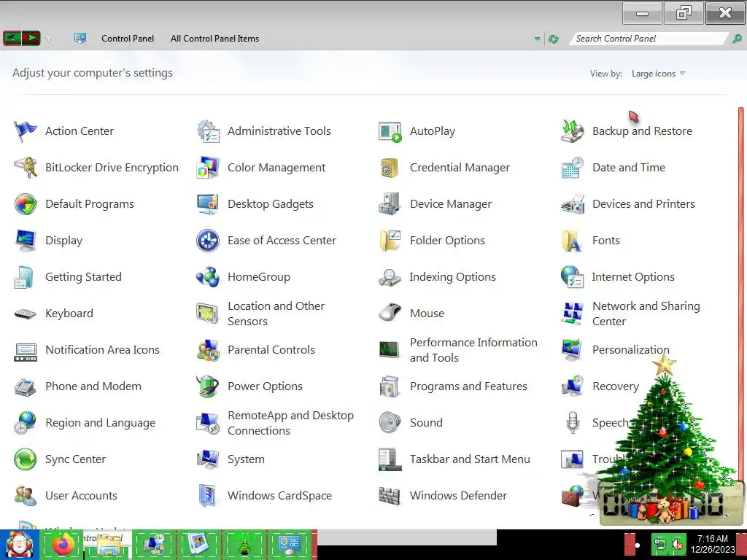
Task: Open Taskbar and Start Menu link
Action: click(470, 459)
